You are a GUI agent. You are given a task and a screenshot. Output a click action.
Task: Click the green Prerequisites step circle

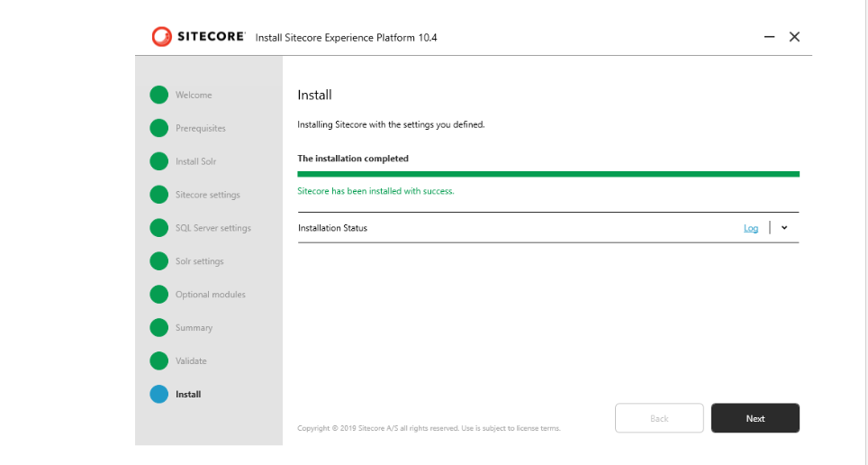coord(158,128)
